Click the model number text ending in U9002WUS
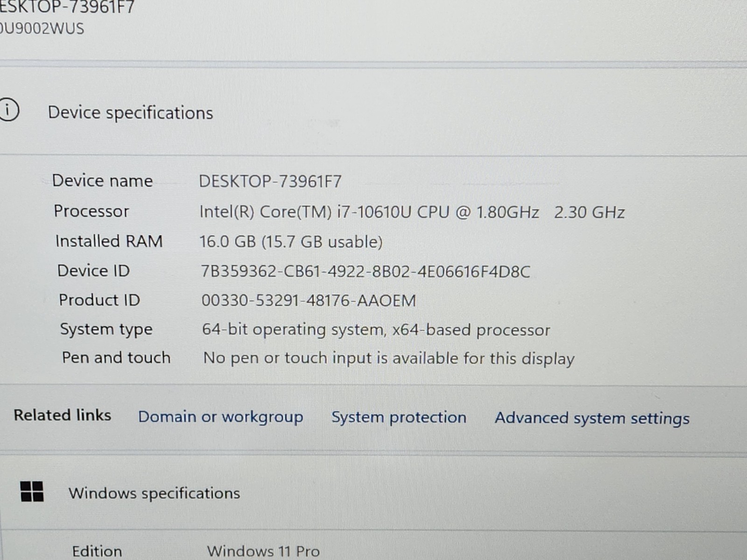This screenshot has height=560, width=747. click(x=42, y=28)
